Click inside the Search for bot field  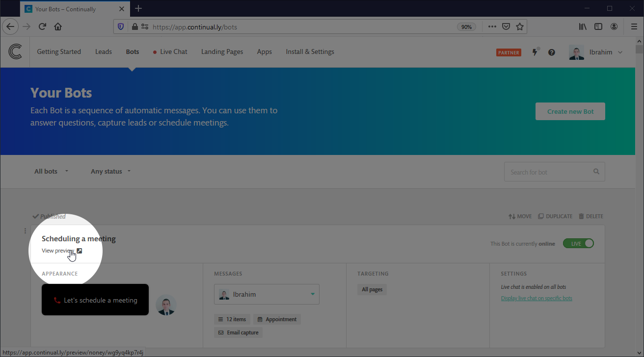(545, 172)
